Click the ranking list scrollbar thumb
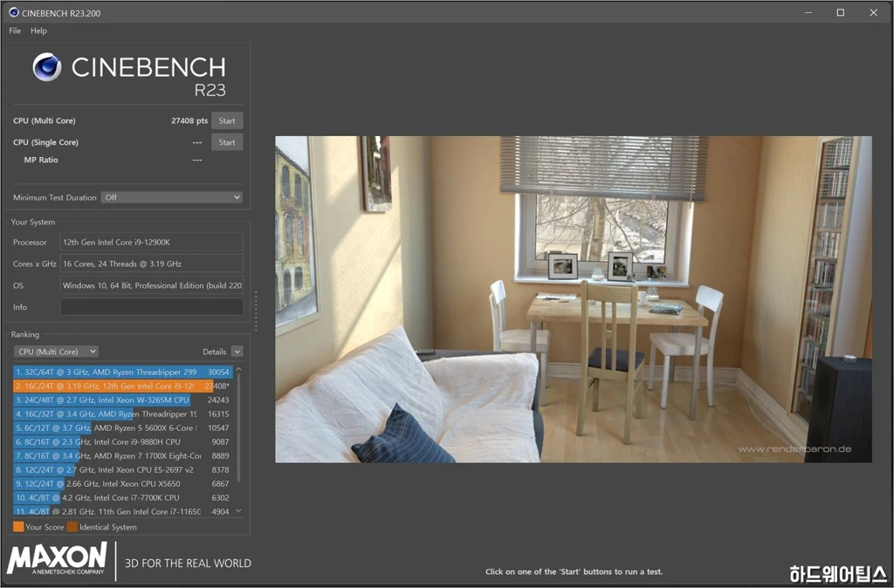The width and height of the screenshot is (894, 588). (238, 427)
